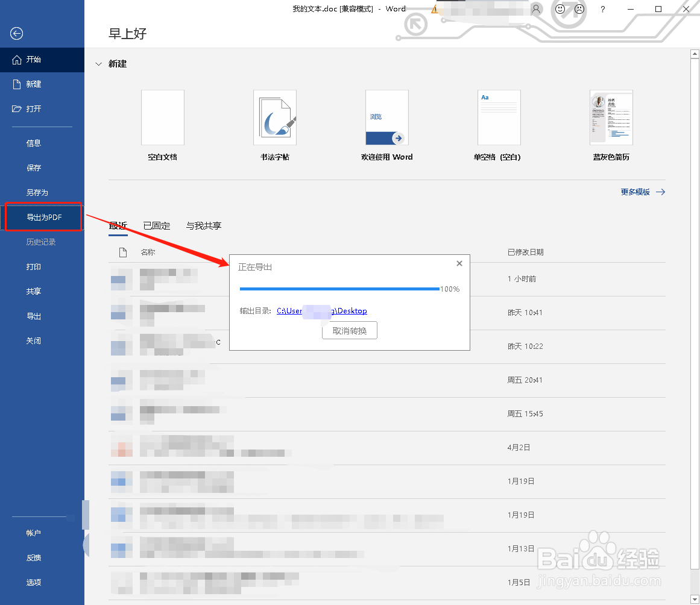Open the 反馈 page
The width and height of the screenshot is (700, 605).
click(x=42, y=558)
